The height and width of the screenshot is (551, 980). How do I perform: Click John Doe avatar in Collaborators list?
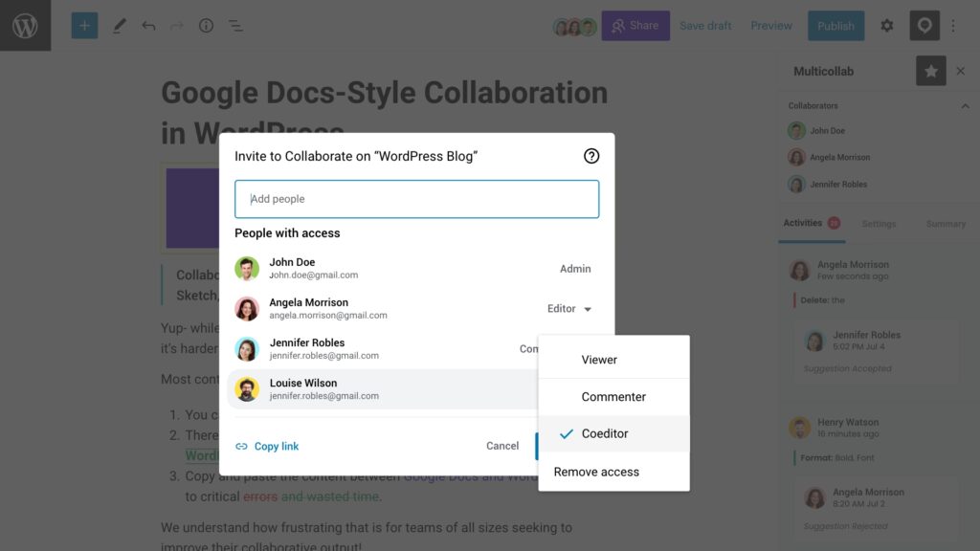click(796, 130)
